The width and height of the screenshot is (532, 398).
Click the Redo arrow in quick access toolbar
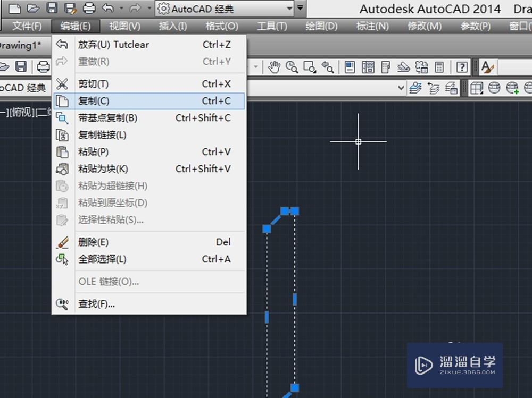135,7
